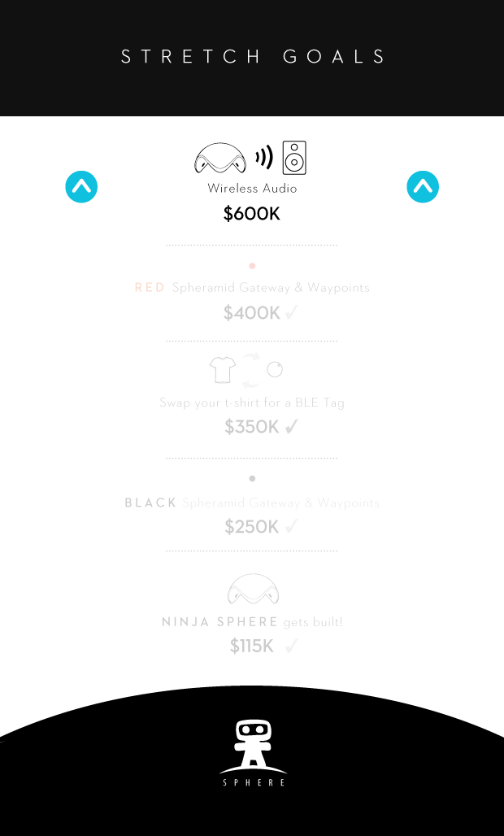Select 'Swap your t-shirt for a BLE Tag' text

[x=252, y=403]
